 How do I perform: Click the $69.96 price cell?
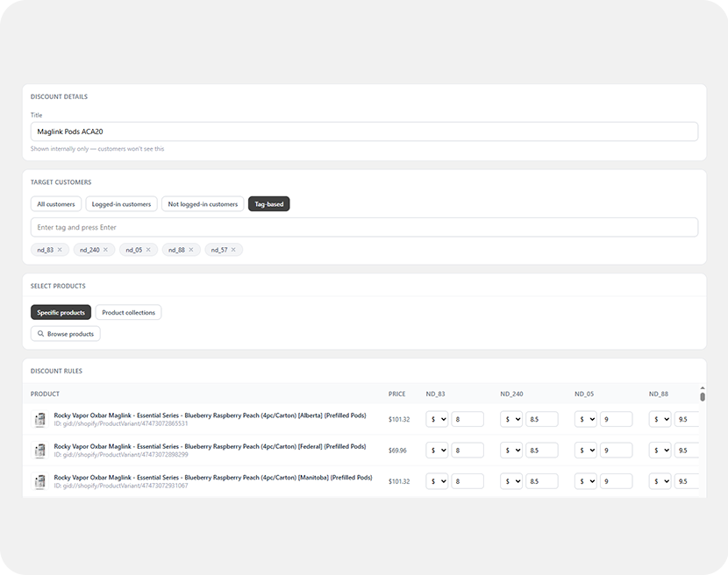[397, 451]
